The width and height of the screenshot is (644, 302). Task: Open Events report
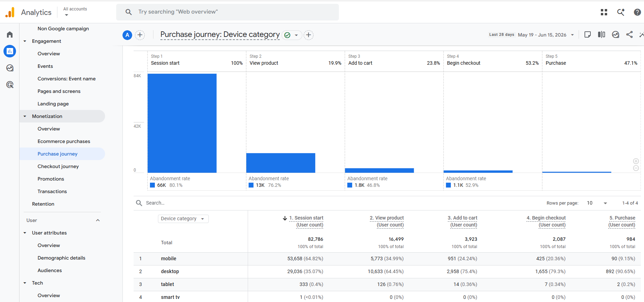click(45, 66)
